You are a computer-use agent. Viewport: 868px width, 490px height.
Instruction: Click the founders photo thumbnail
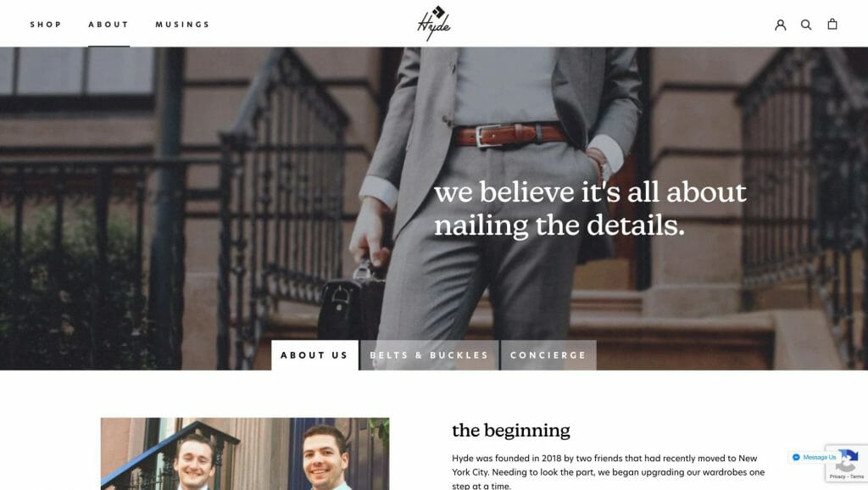245,454
